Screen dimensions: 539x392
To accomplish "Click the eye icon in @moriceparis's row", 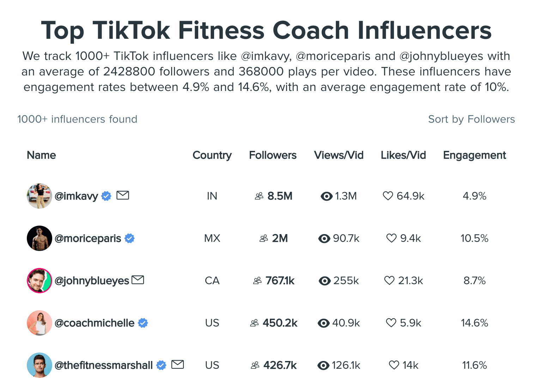I will tap(324, 238).
